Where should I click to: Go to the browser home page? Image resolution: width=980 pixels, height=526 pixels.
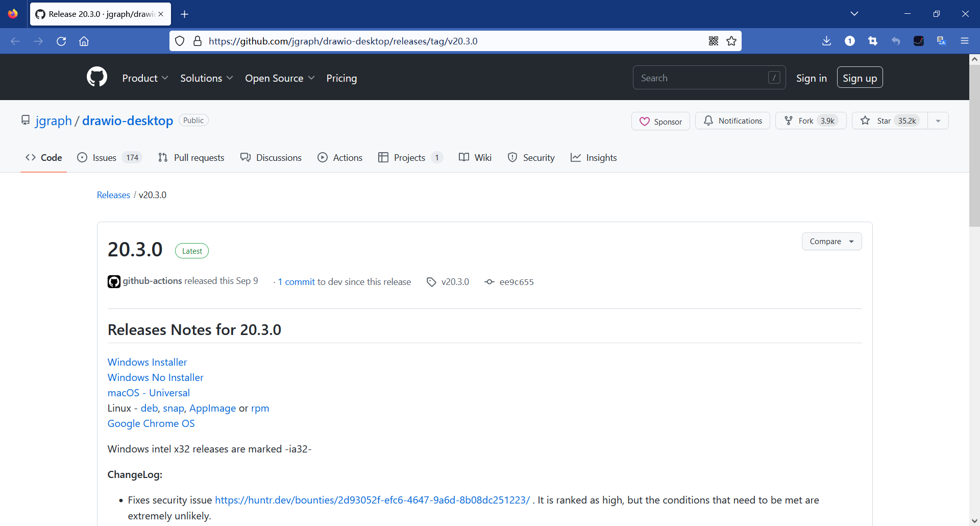coord(84,41)
